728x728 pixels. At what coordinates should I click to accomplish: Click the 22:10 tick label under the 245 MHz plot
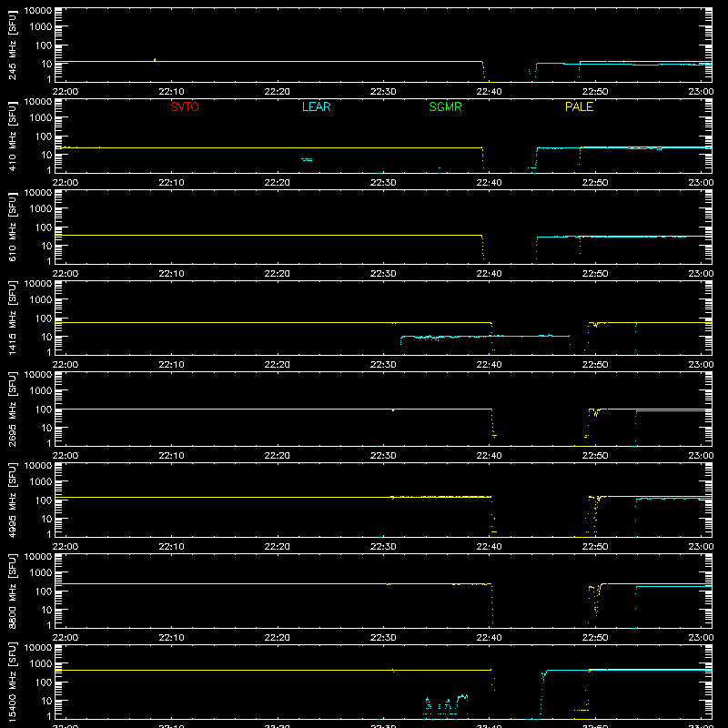[171, 92]
